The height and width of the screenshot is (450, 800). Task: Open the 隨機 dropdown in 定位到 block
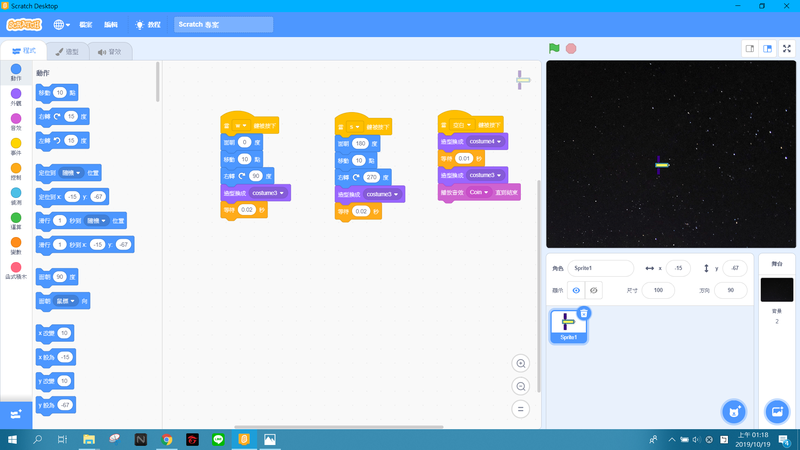71,173
